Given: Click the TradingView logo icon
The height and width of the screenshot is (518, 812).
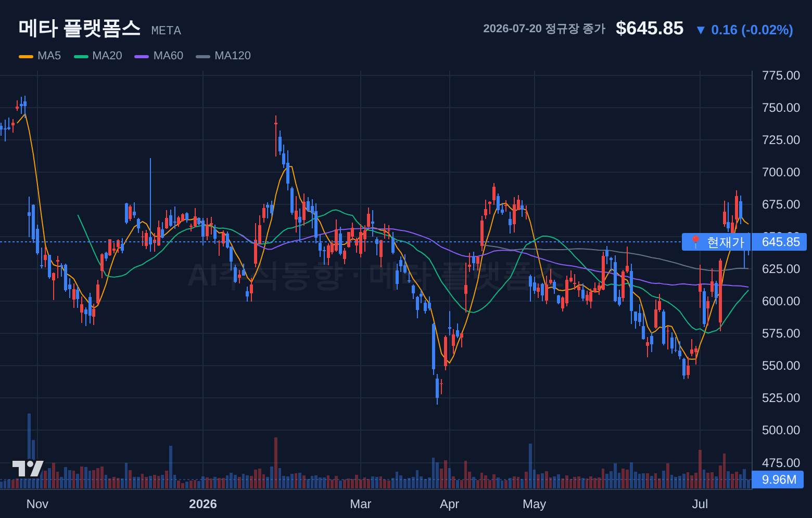Looking at the screenshot, I should 28,469.
